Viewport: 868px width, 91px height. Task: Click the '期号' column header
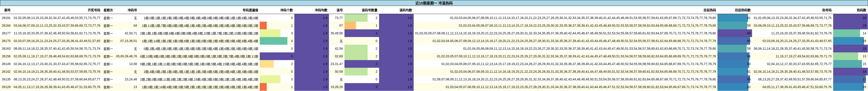pos(7,10)
